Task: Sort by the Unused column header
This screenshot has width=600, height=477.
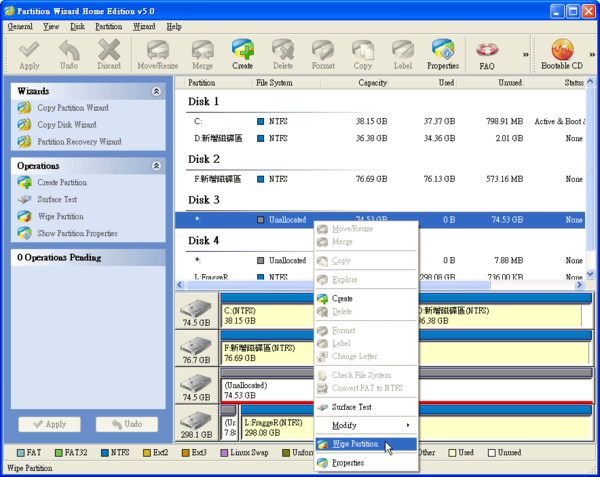Action: tap(490, 83)
